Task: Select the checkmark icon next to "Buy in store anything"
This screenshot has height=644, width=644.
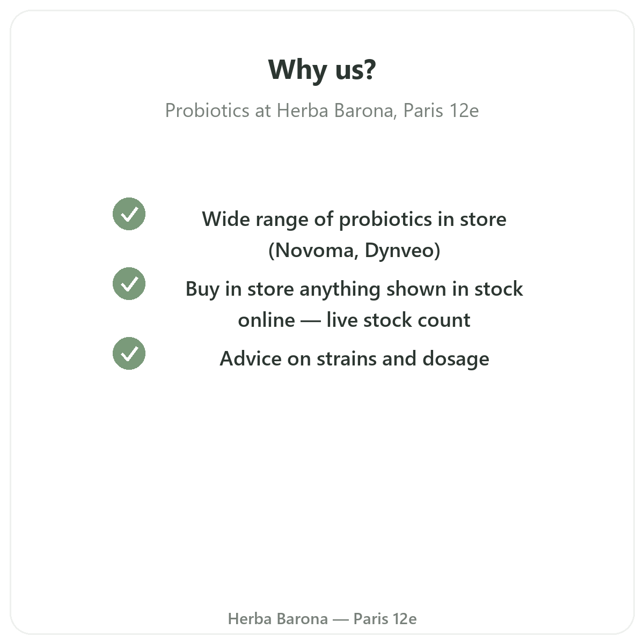Action: click(129, 284)
